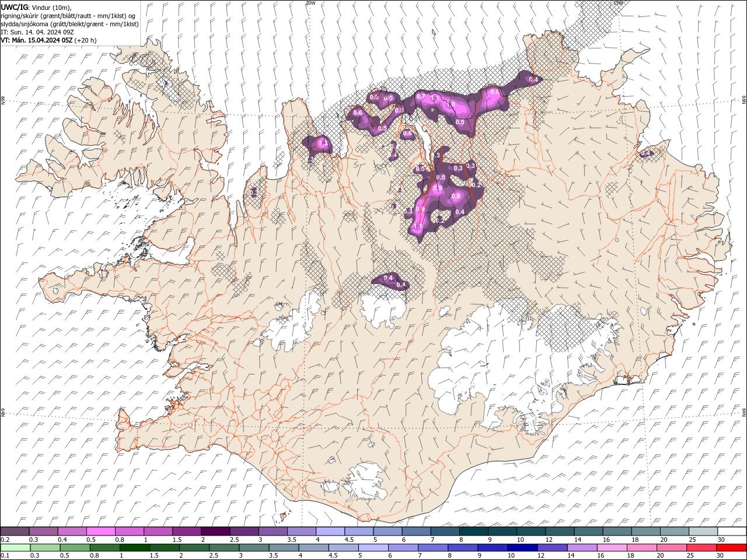Pick the 0.5–0.8 green swatch, bottom legend row
Image resolution: width=747 pixels, height=560 pixels.
click(x=75, y=548)
